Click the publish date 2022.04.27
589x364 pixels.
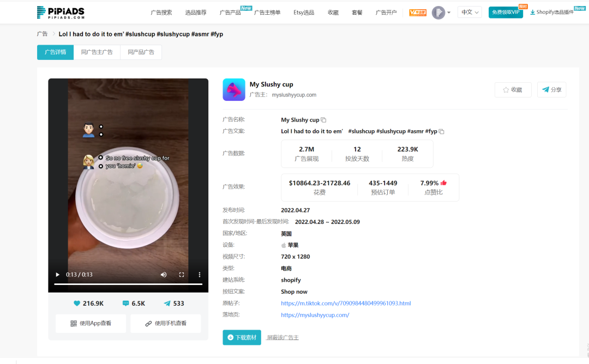click(295, 210)
